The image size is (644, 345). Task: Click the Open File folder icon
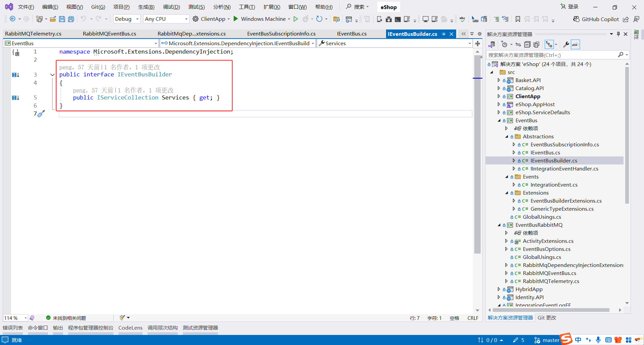point(53,19)
